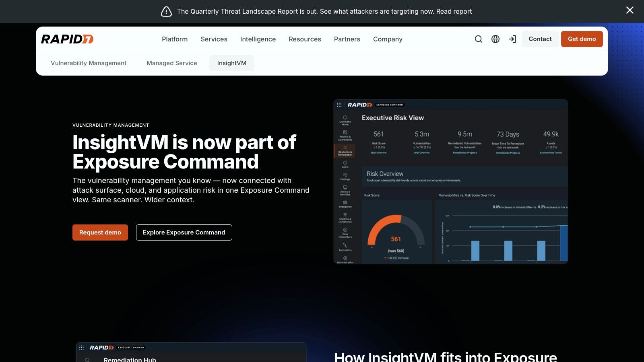Click the Executive Risk View dashboard screenshot

[451, 182]
